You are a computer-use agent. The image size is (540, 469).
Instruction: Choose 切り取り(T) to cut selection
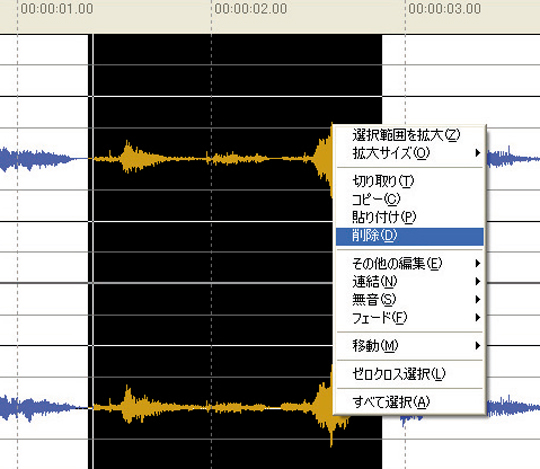coord(409,181)
